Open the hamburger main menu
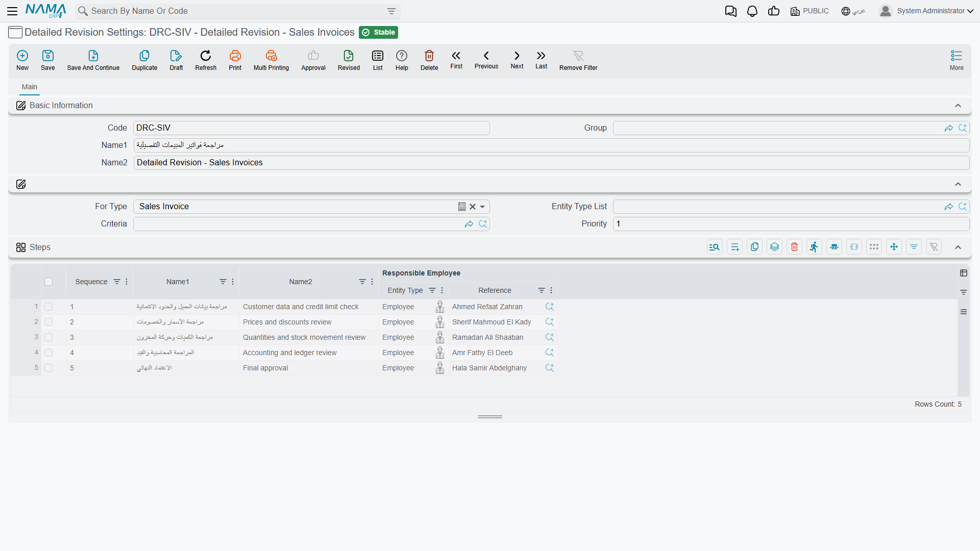The height and width of the screenshot is (551, 980). pos(13,11)
